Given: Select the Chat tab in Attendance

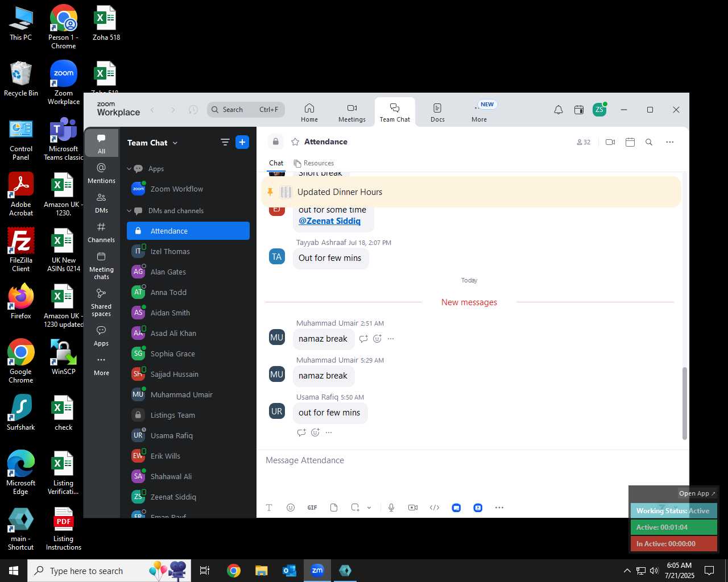Looking at the screenshot, I should [276, 163].
